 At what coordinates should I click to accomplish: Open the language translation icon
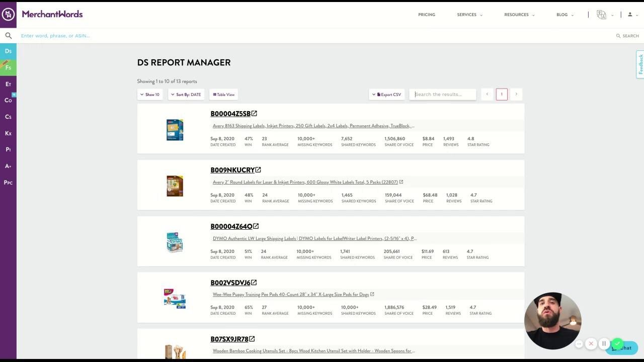coord(601,15)
